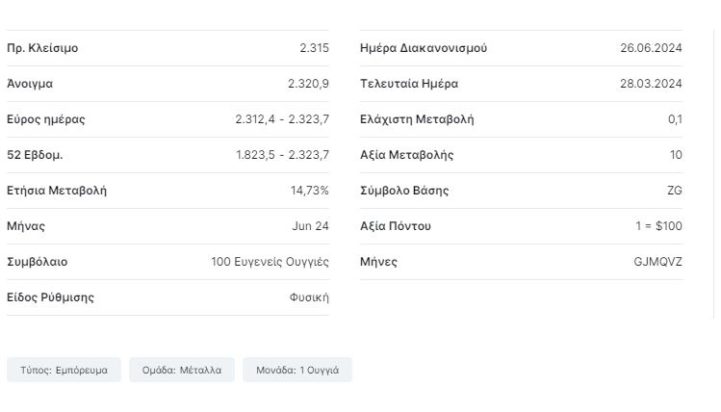Click the '100 Ευγενείς Ουγγιές' contract value
Viewport: 721px width, 412px height.
(269, 262)
